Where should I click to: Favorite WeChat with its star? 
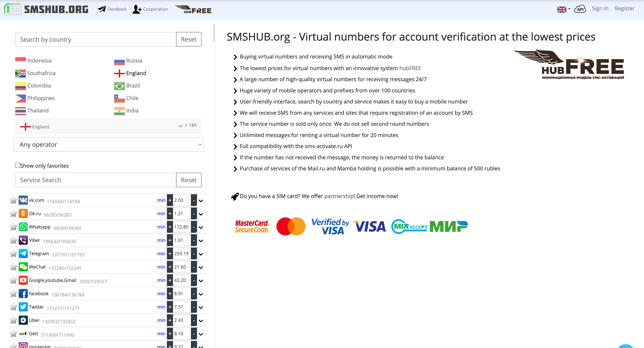click(13, 267)
